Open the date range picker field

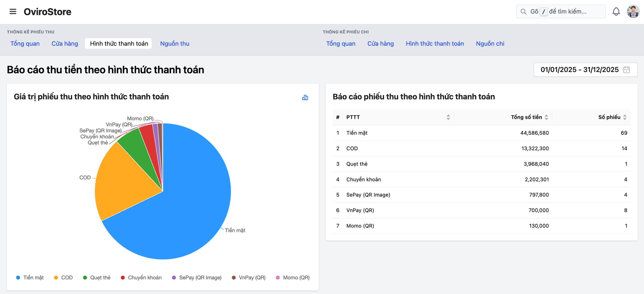pos(579,70)
